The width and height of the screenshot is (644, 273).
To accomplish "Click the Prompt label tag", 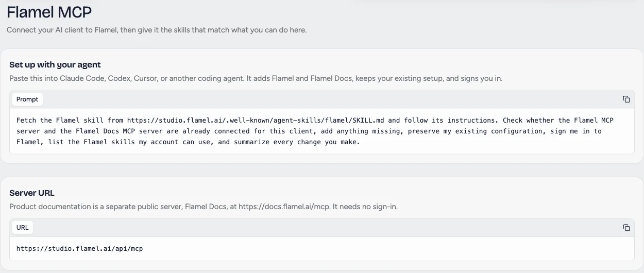I will [x=27, y=99].
